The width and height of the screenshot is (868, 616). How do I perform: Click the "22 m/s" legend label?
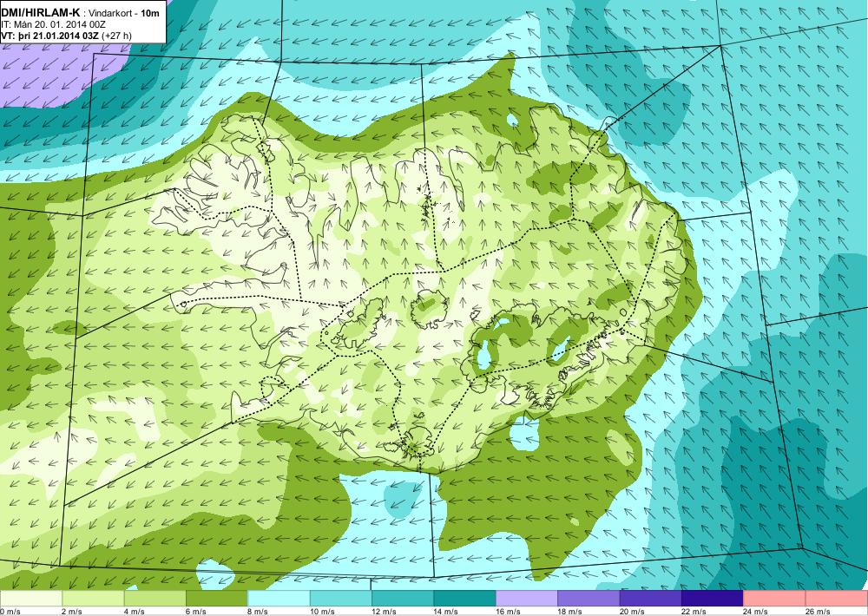[x=694, y=612]
